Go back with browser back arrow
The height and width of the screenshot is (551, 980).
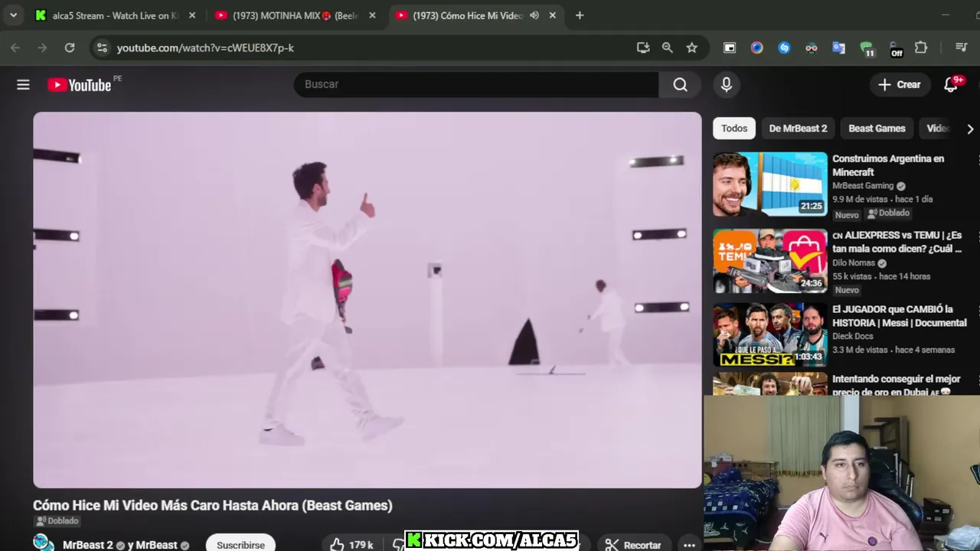click(x=15, y=47)
